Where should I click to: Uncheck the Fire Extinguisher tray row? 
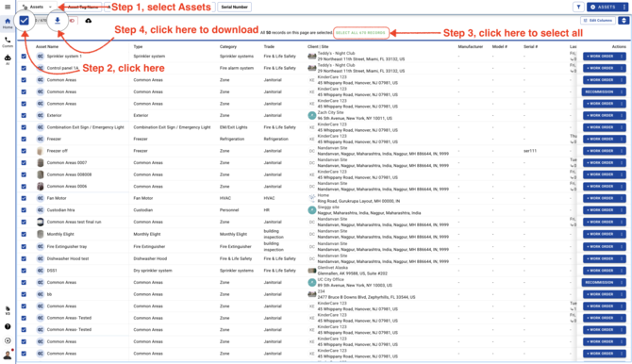point(24,247)
